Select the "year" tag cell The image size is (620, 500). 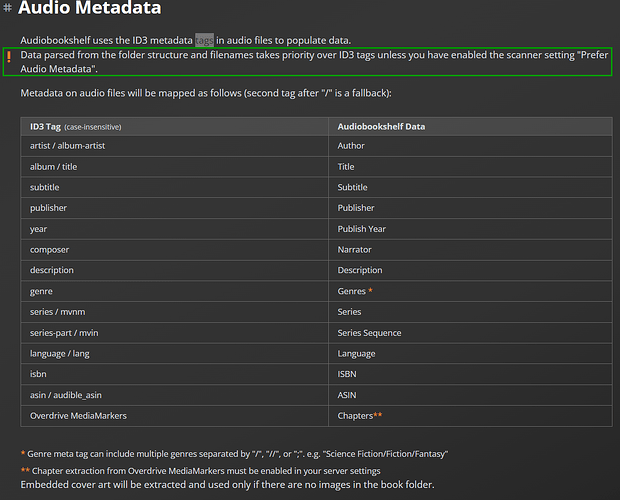click(174, 229)
